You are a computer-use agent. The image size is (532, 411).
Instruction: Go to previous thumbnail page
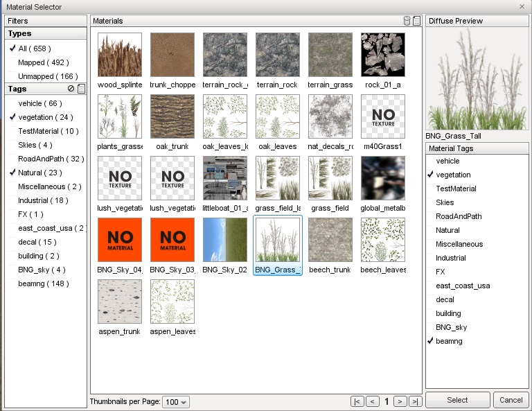[x=372, y=401]
